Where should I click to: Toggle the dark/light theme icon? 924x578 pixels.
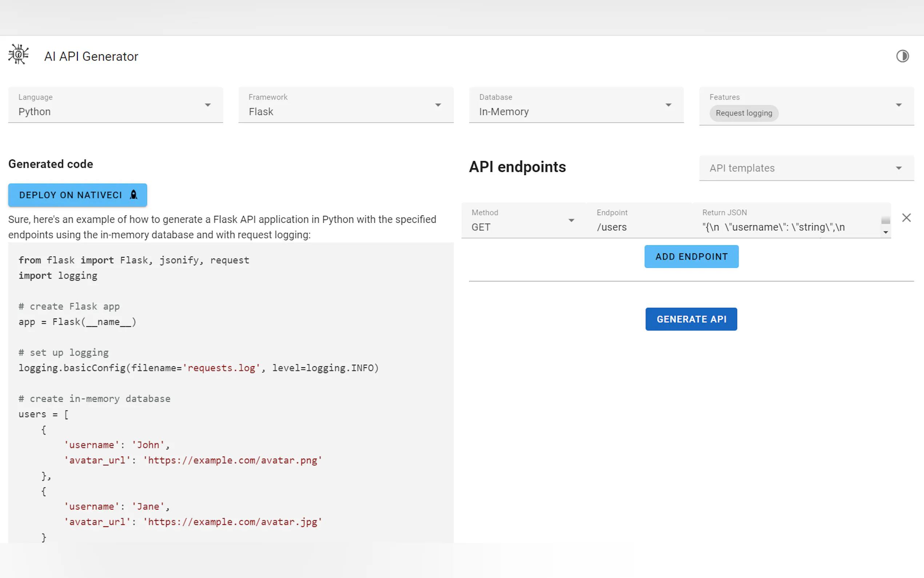click(x=902, y=56)
